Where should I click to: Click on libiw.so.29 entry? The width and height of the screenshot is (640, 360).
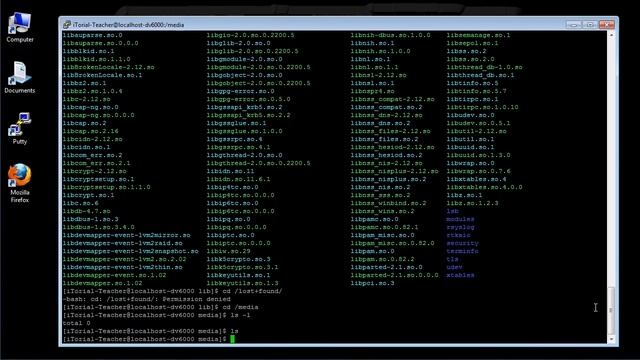pos(228,251)
